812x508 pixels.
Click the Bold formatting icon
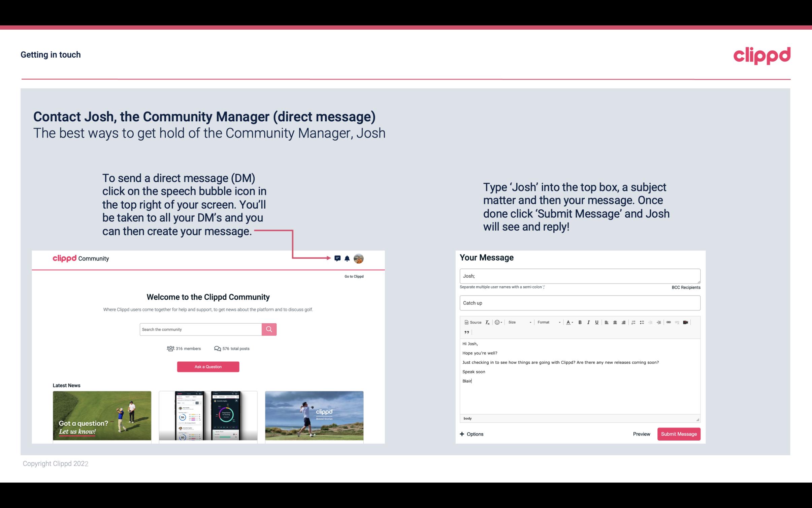coord(579,322)
